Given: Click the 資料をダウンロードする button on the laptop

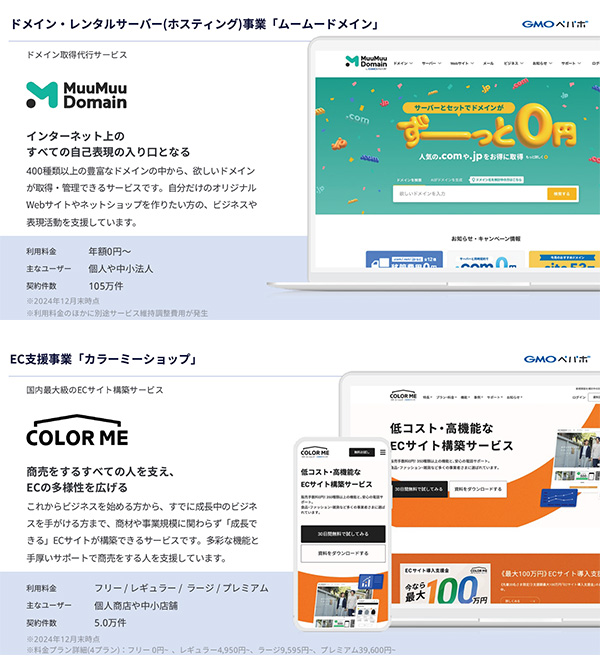Looking at the screenshot, I should click(478, 489).
